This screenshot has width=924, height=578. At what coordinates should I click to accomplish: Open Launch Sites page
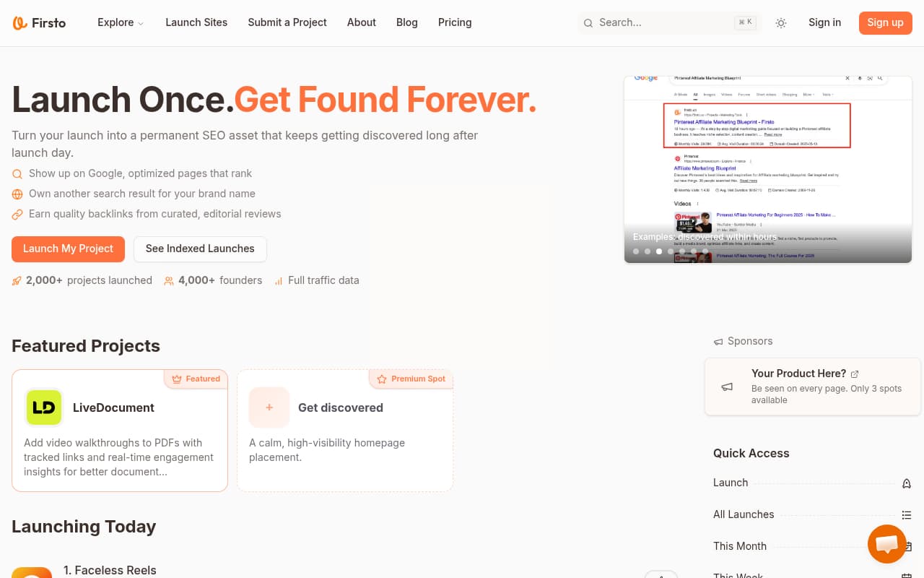196,22
